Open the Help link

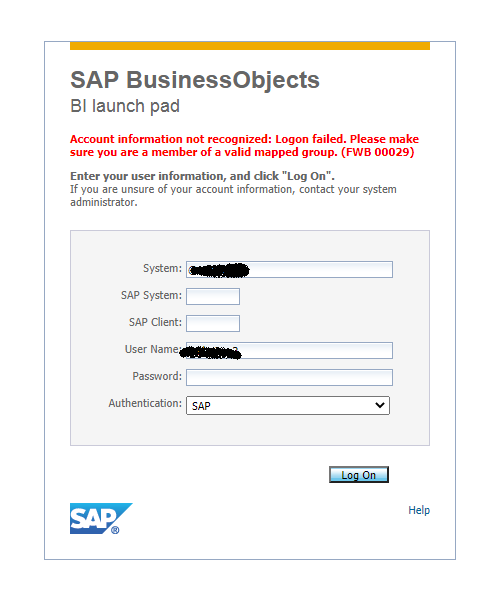419,510
